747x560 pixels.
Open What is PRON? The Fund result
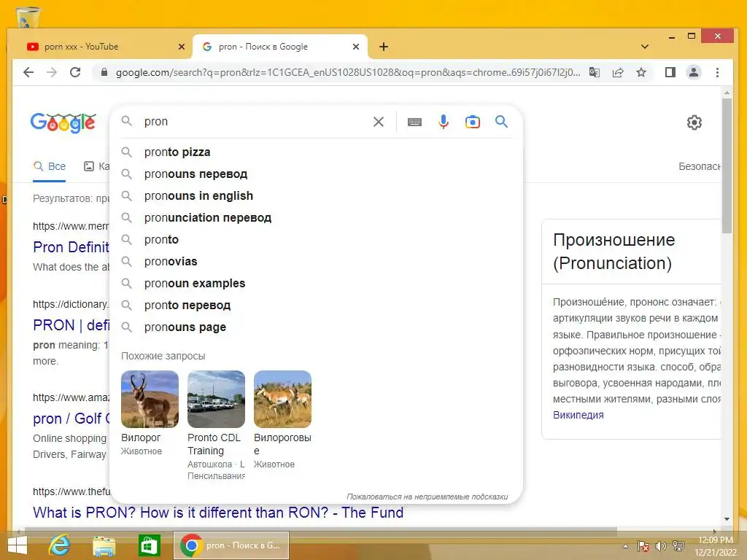point(218,513)
